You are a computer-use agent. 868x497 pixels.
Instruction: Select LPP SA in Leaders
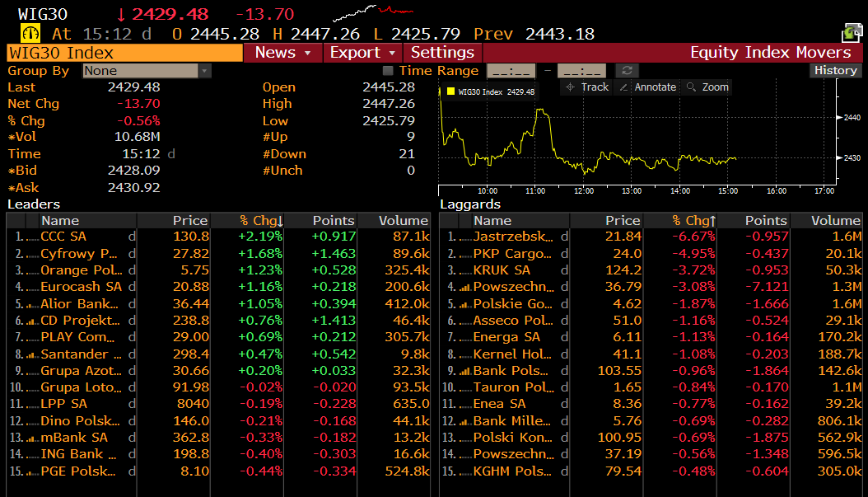pyautogui.click(x=218, y=404)
